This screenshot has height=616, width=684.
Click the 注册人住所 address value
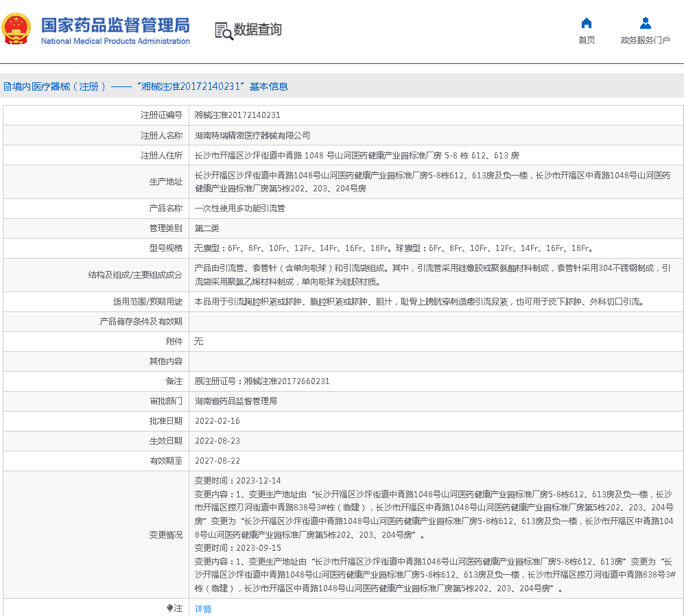coord(356,155)
